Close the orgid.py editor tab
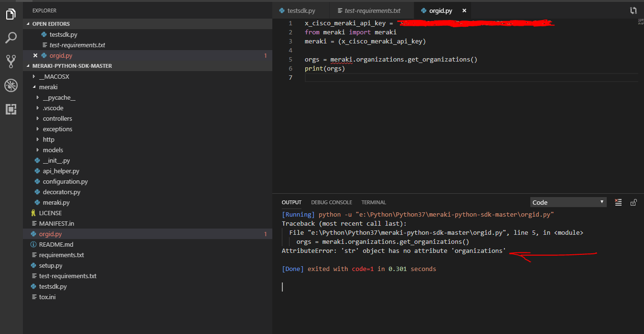The height and width of the screenshot is (334, 644). click(x=464, y=10)
